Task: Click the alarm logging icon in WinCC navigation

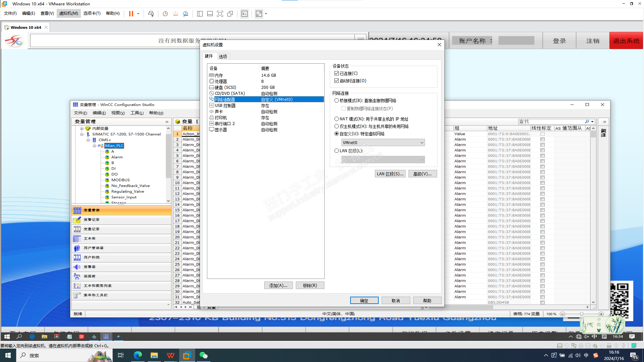Action: point(77,220)
